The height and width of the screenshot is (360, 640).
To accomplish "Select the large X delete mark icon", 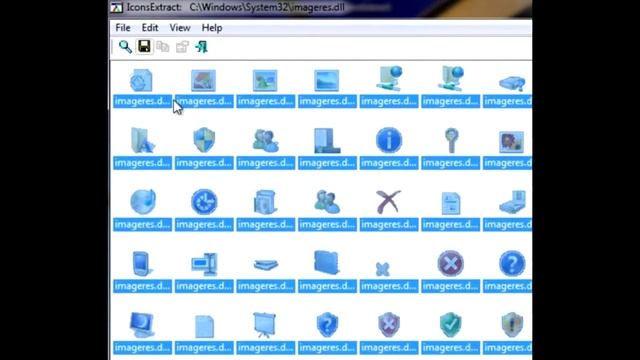I will pyautogui.click(x=388, y=202).
